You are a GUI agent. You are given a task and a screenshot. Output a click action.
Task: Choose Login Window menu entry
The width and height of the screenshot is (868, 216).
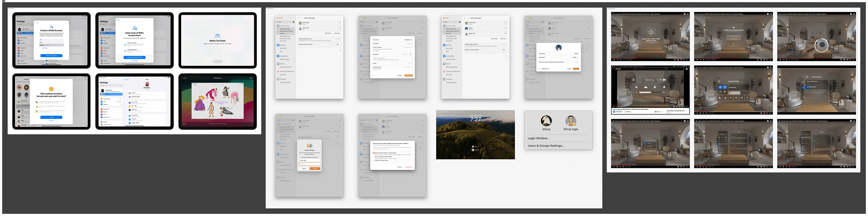pyautogui.click(x=538, y=138)
